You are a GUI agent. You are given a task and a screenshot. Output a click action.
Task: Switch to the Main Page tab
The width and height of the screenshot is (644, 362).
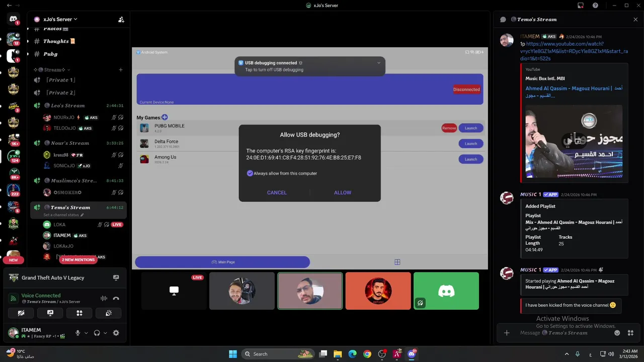point(222,262)
